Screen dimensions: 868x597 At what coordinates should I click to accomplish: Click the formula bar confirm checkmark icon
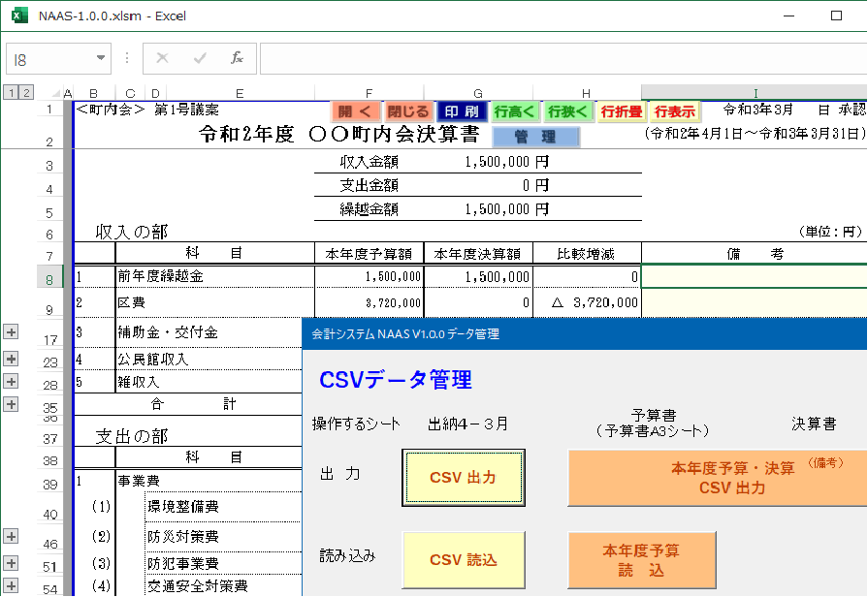coord(200,58)
